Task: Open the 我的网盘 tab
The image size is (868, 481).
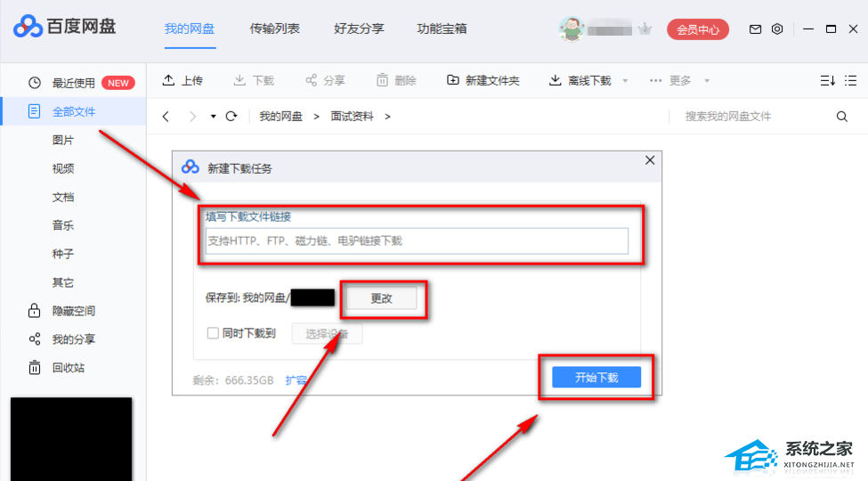Action: point(190,29)
